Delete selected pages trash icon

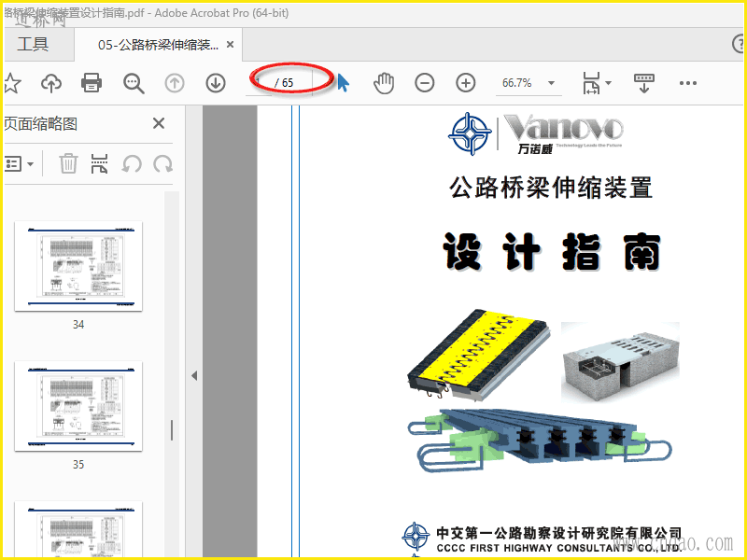tap(68, 164)
